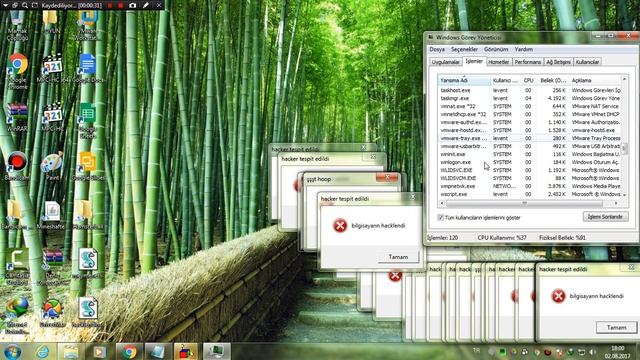This screenshot has width=640, height=360.
Task: Click the process list horizontal scrollbar thumb
Action: pos(524,203)
